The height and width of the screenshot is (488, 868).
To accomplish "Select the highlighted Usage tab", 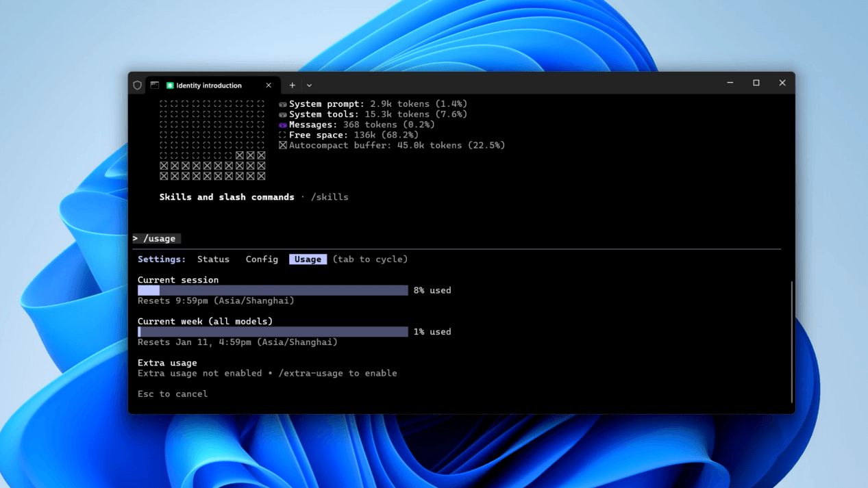I will [x=308, y=259].
